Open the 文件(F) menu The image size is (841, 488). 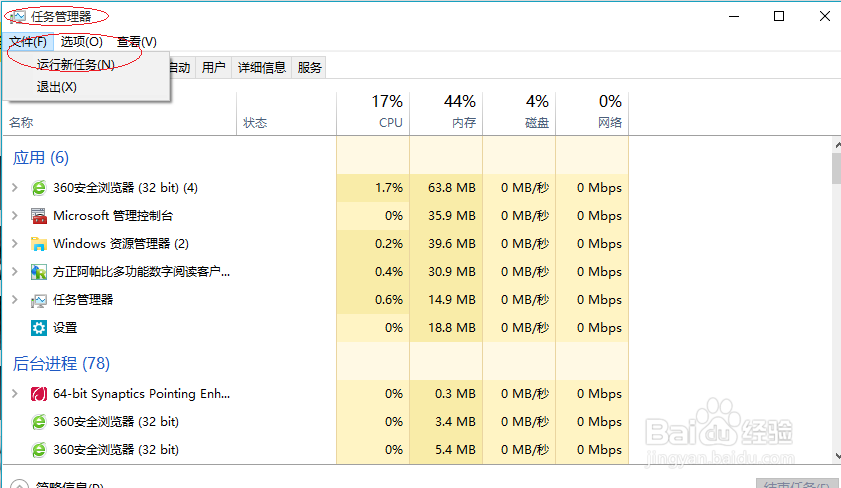click(28, 42)
